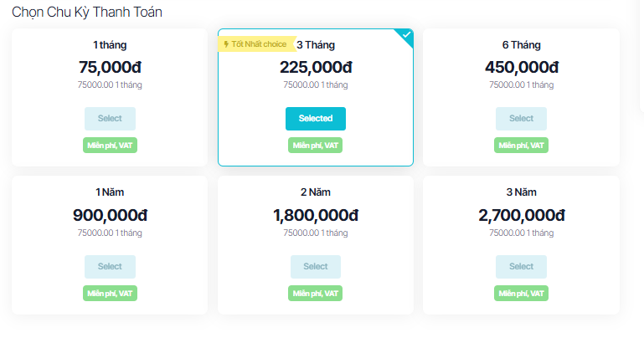Click the checkmark corner on 3 Tháng card

(x=406, y=35)
